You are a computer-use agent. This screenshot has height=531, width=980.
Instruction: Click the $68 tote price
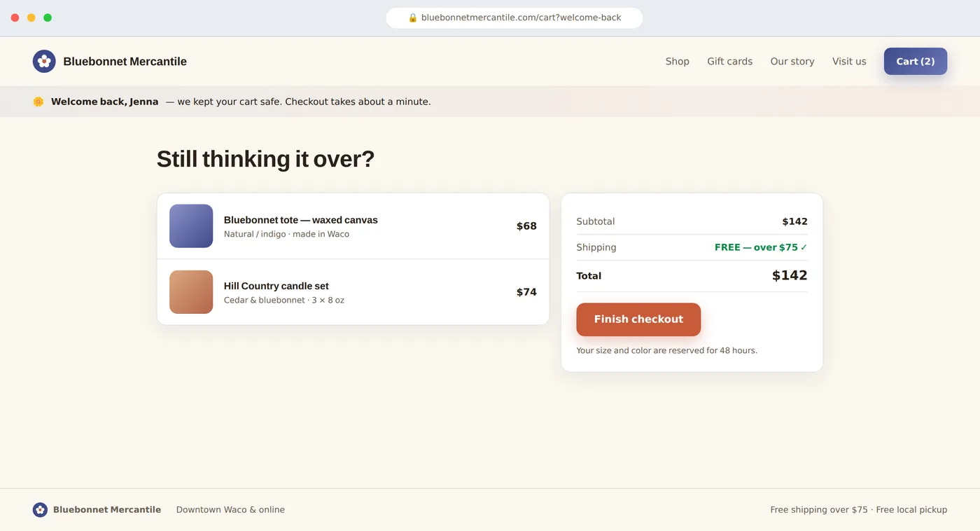click(x=526, y=226)
